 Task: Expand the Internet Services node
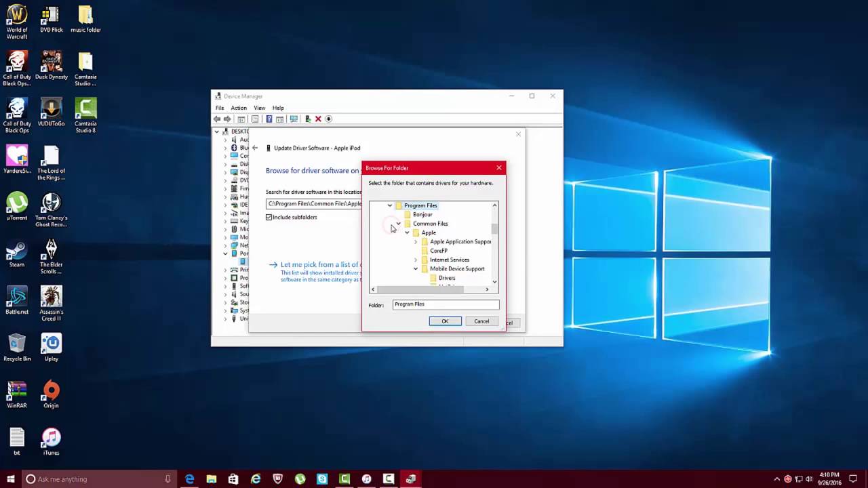tap(416, 260)
